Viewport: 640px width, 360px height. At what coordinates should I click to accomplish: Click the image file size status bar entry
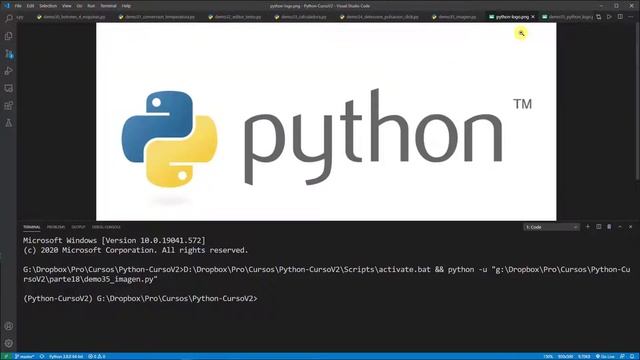[x=584, y=356]
